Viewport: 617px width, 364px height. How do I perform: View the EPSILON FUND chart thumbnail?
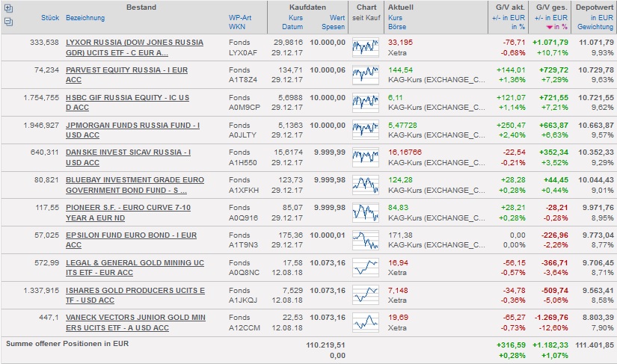click(x=366, y=240)
